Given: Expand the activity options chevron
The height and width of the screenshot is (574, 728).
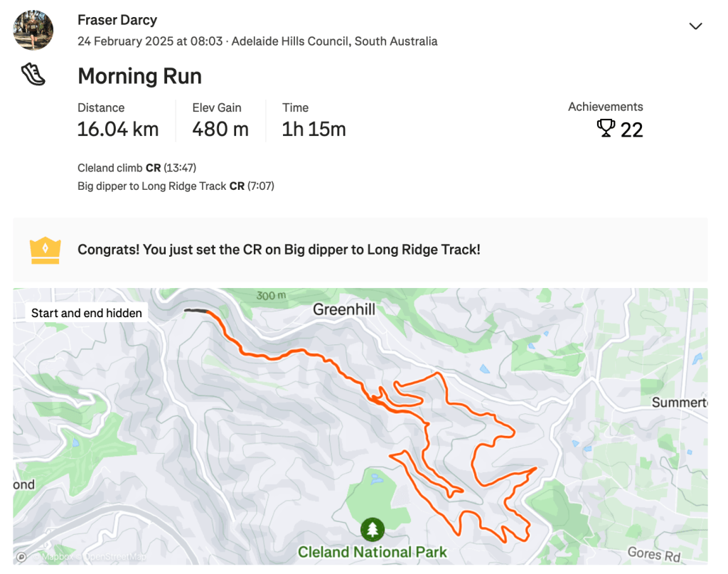Looking at the screenshot, I should [x=695, y=26].
